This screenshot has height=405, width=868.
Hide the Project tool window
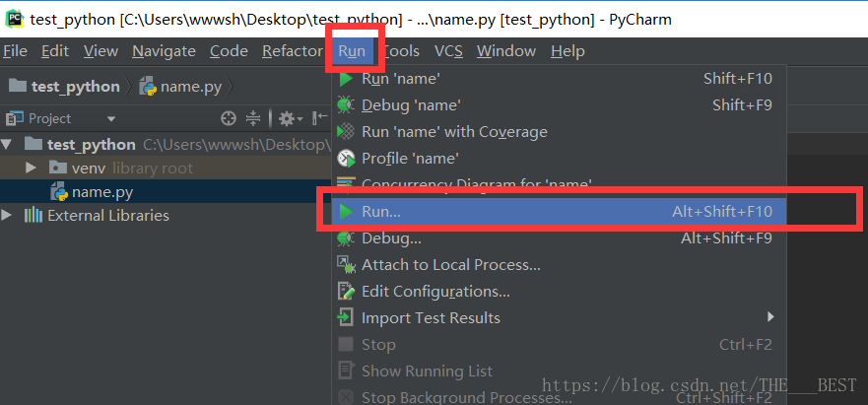point(319,118)
